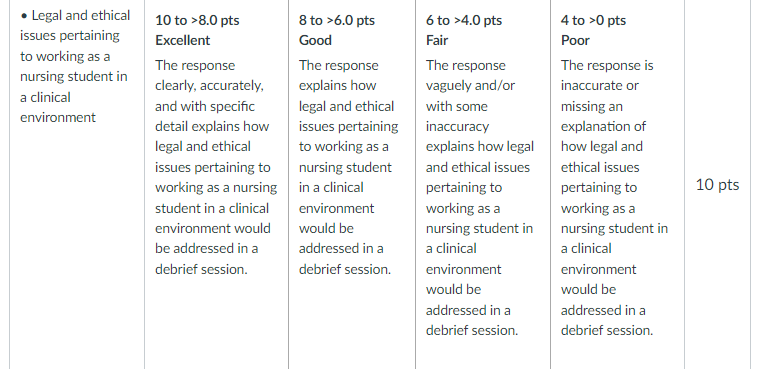Click the Fair description mentioning 'vaguely and/or'
Screen dimensions: 759x369
coord(480,198)
